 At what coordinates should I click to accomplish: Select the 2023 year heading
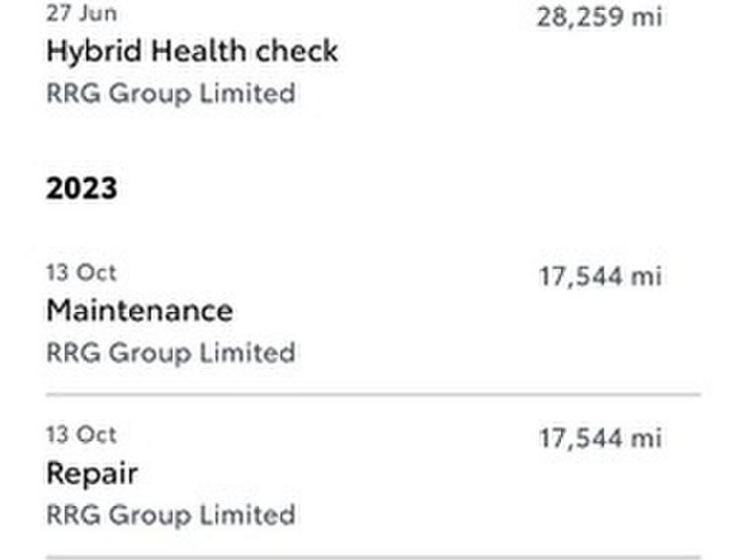tap(82, 188)
